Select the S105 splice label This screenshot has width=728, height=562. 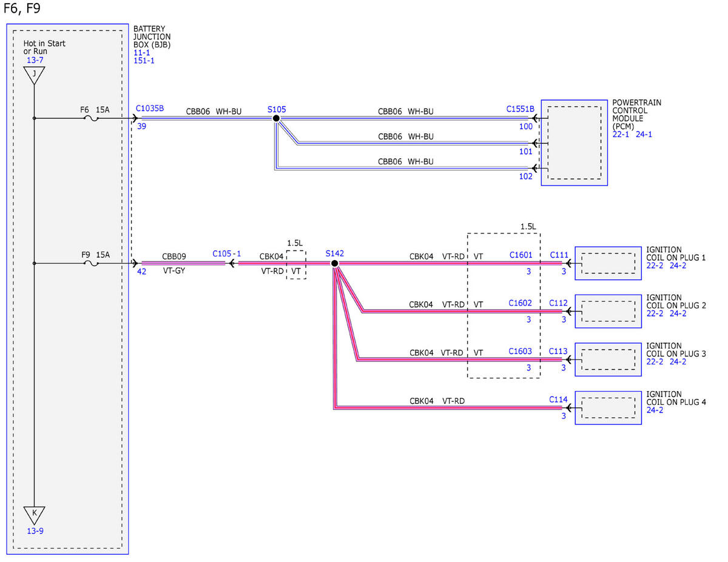point(277,110)
